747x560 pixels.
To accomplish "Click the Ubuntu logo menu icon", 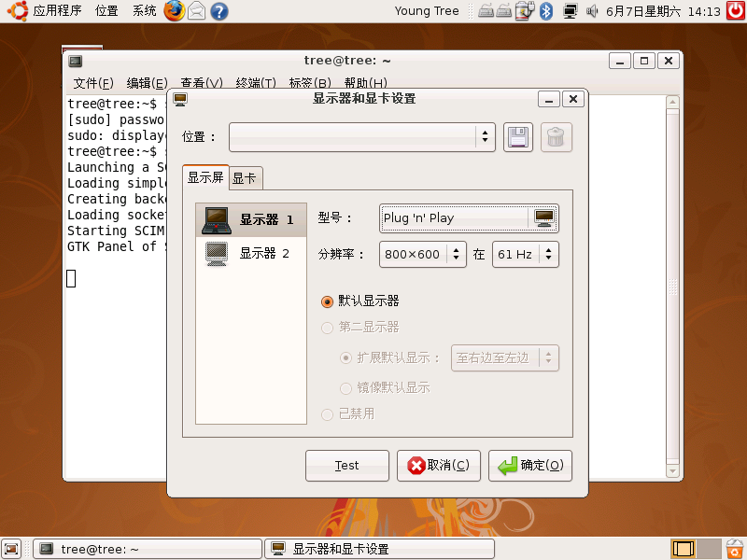I will tap(17, 10).
